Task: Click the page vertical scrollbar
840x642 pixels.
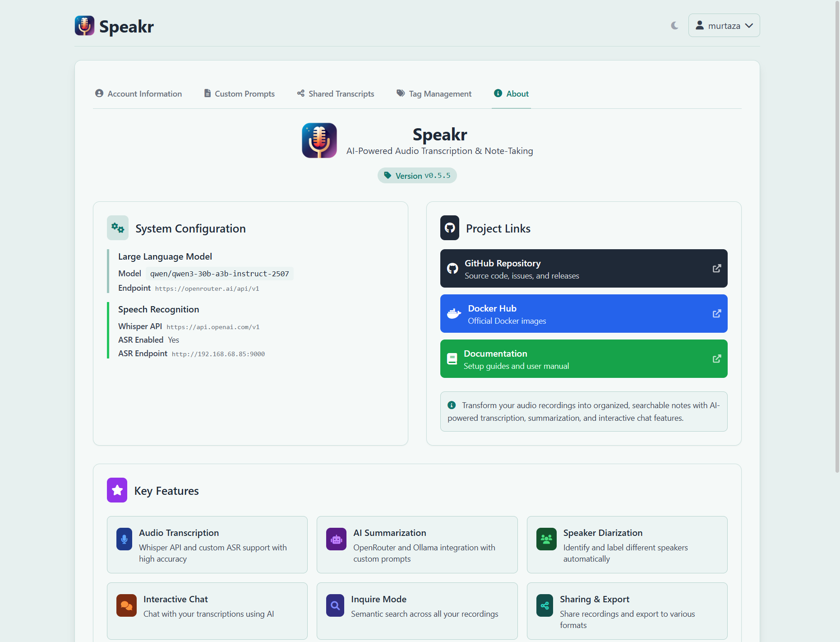Action: [837, 236]
